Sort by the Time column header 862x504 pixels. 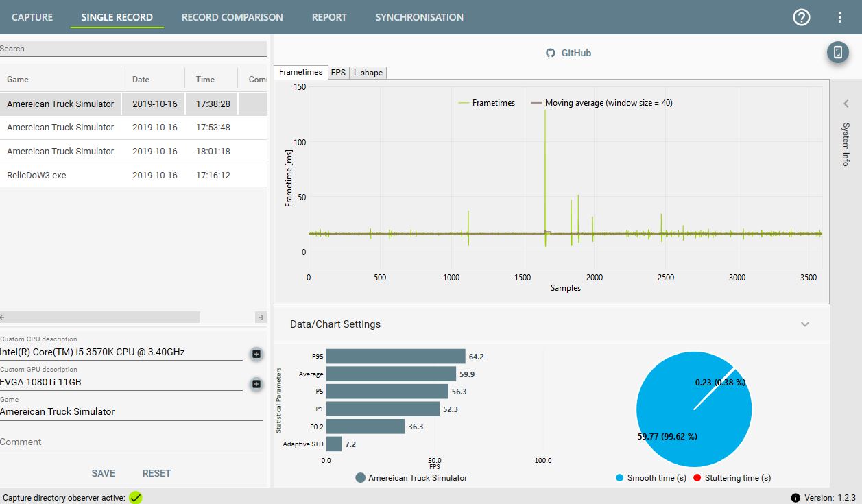click(211, 80)
